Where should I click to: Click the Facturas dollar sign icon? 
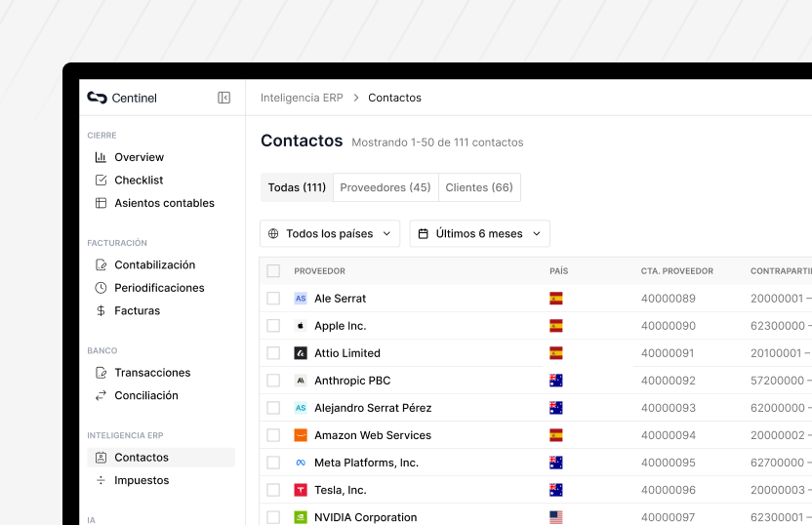[101, 310]
